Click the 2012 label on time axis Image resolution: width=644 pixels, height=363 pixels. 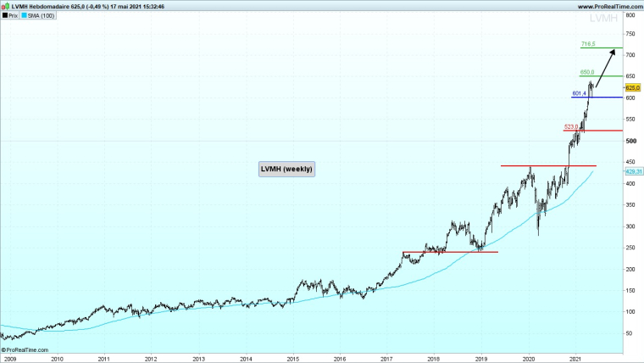(x=151, y=359)
